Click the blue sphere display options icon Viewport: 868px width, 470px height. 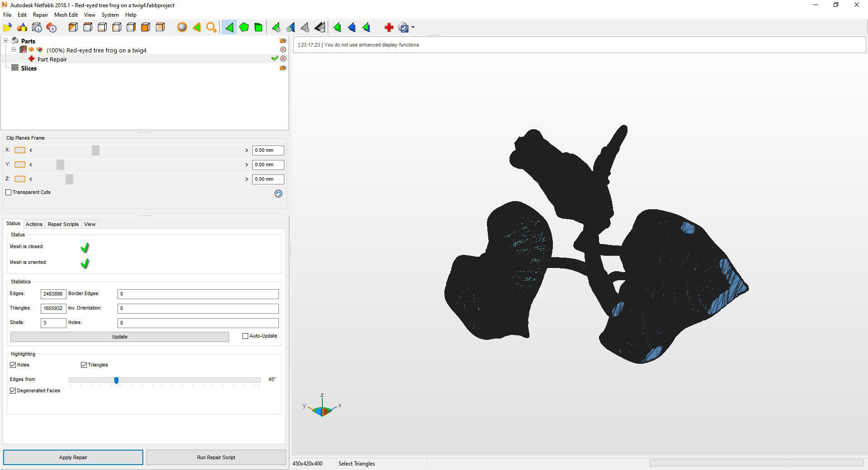(403, 28)
